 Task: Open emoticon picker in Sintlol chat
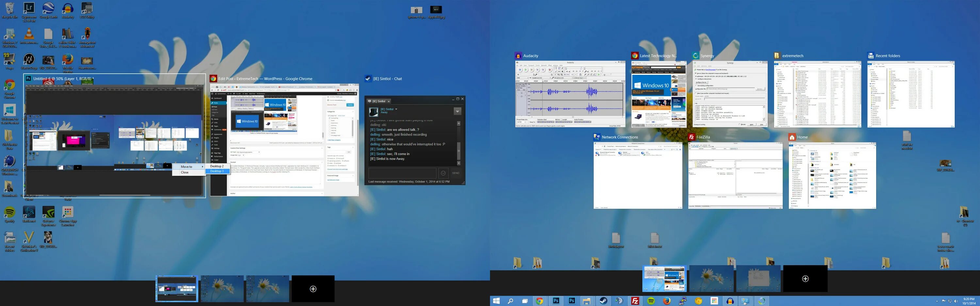(443, 173)
